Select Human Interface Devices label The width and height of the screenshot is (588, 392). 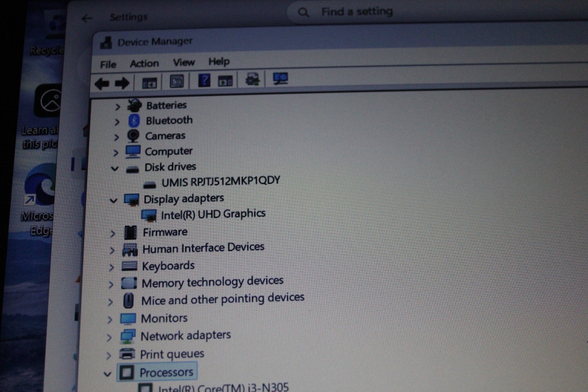(203, 248)
